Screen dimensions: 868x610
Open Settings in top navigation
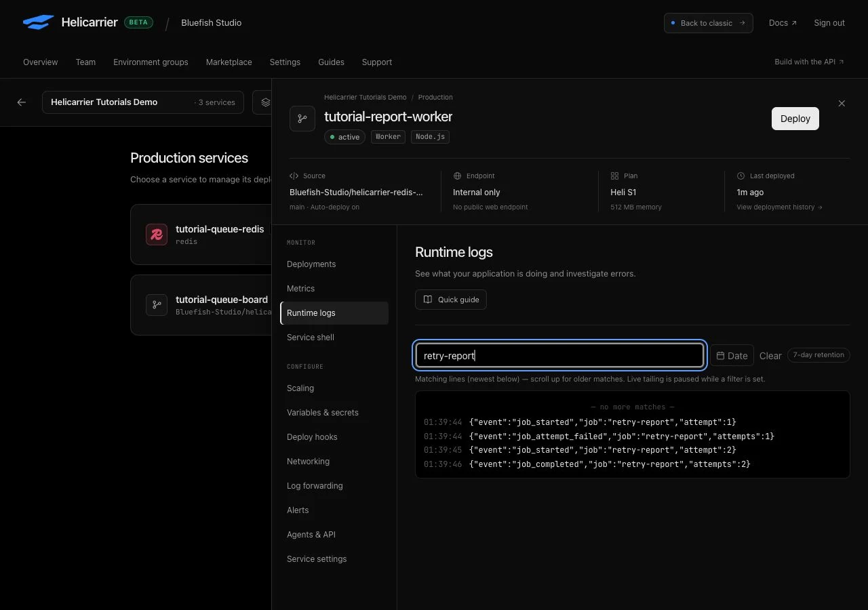tap(285, 62)
